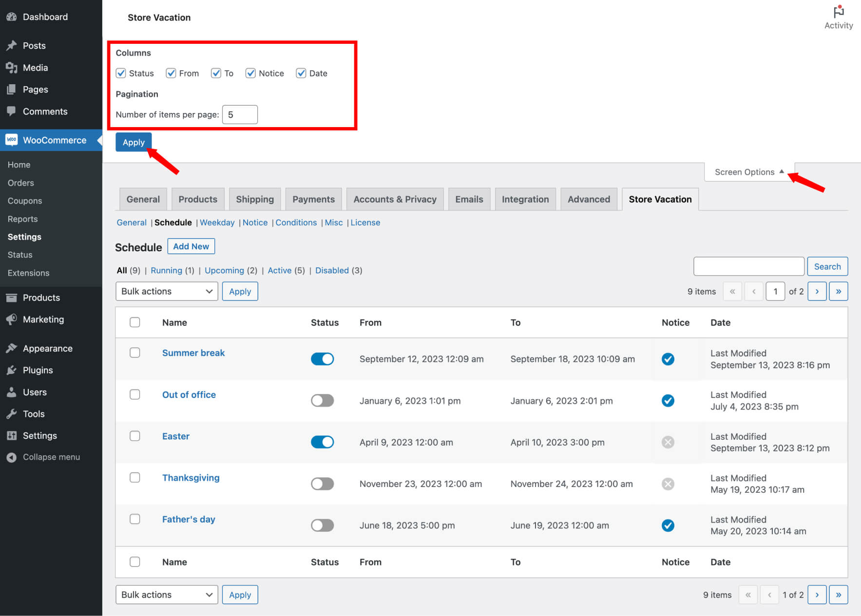Disable the Easter status toggle
861x616 pixels.
tap(322, 442)
